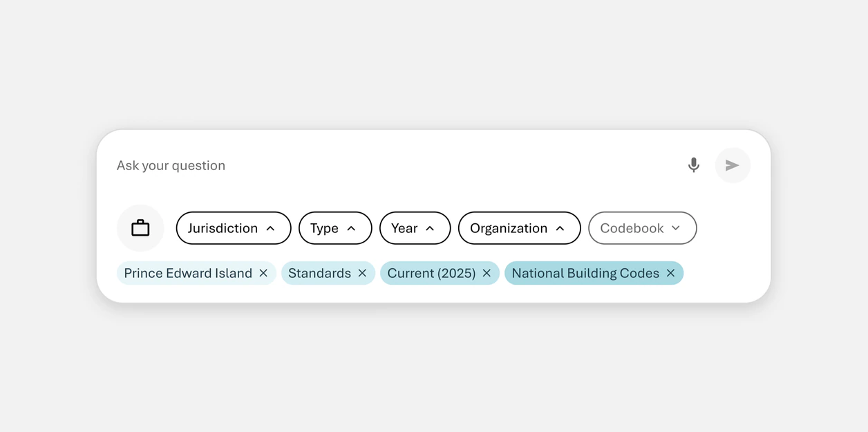Click the briefcase icon button
Image resolution: width=868 pixels, height=432 pixels.
pyautogui.click(x=140, y=228)
